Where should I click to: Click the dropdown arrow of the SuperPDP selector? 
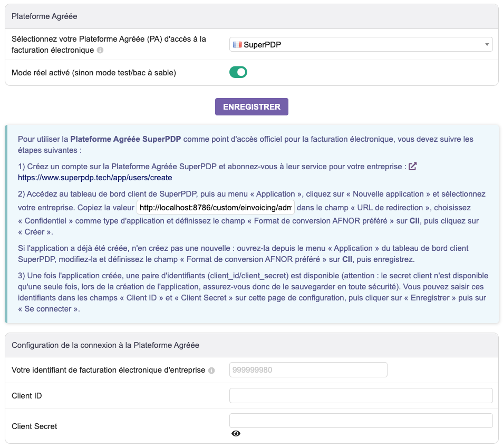click(487, 45)
